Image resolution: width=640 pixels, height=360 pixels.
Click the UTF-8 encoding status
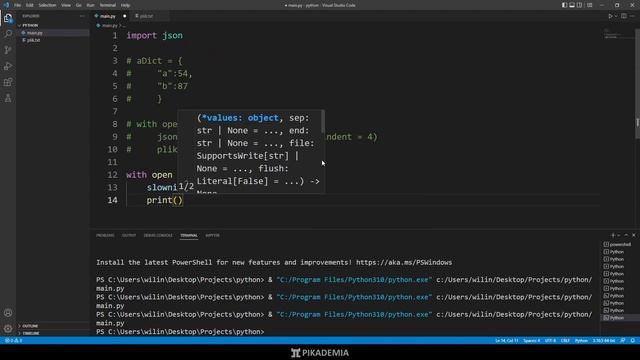pyautogui.click(x=550, y=340)
